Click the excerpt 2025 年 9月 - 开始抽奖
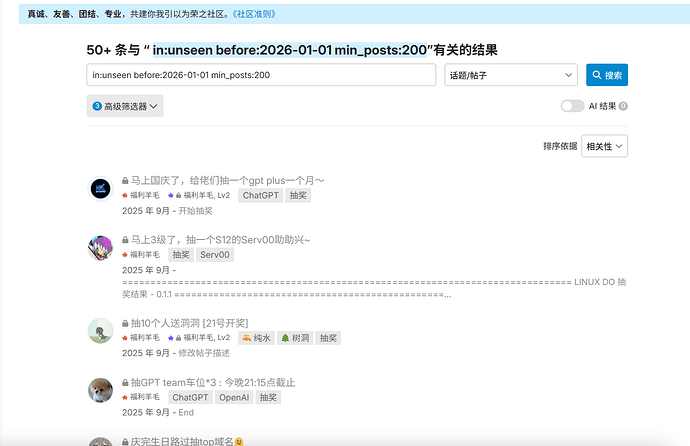The image size is (690, 446). tap(167, 211)
